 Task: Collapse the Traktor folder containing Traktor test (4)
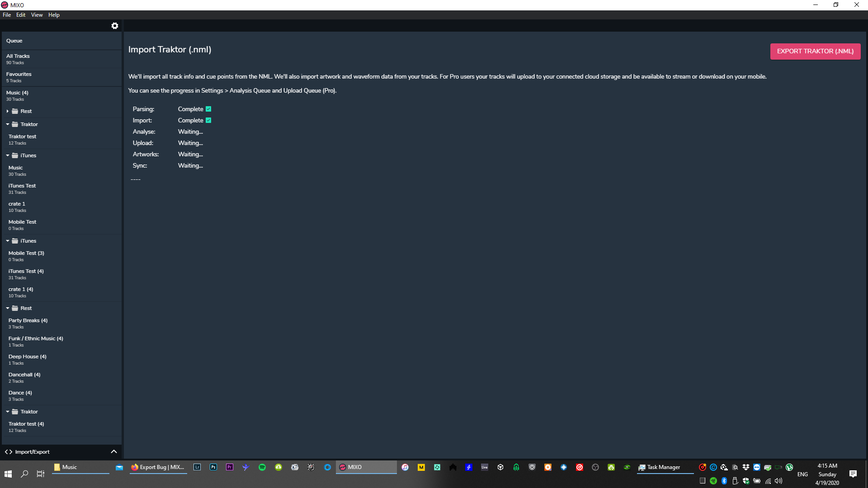pyautogui.click(x=8, y=412)
